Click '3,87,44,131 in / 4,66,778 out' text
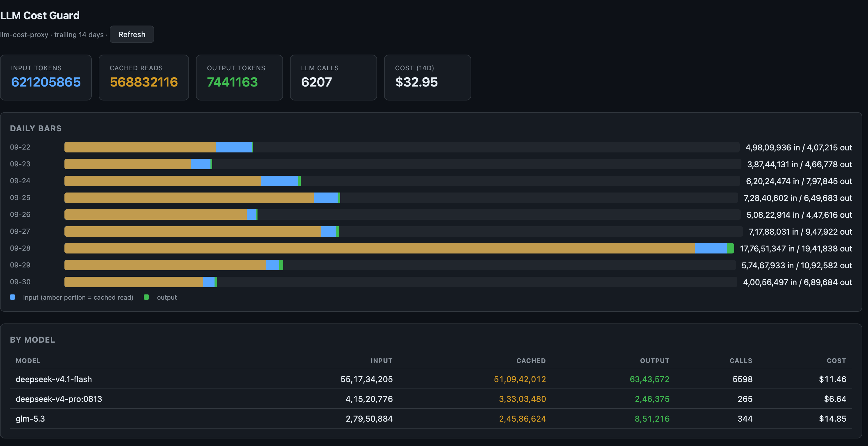Image resolution: width=868 pixels, height=446 pixels. (x=799, y=165)
